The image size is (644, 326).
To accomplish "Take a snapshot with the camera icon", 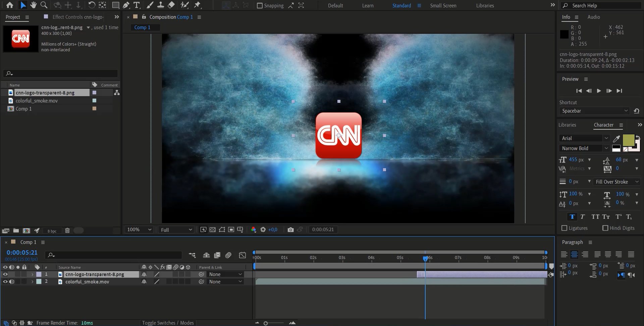I will [x=290, y=230].
